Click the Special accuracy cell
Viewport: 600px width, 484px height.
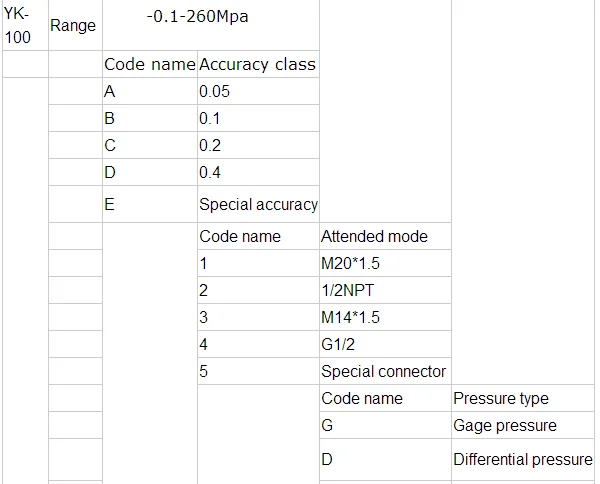[258, 204]
